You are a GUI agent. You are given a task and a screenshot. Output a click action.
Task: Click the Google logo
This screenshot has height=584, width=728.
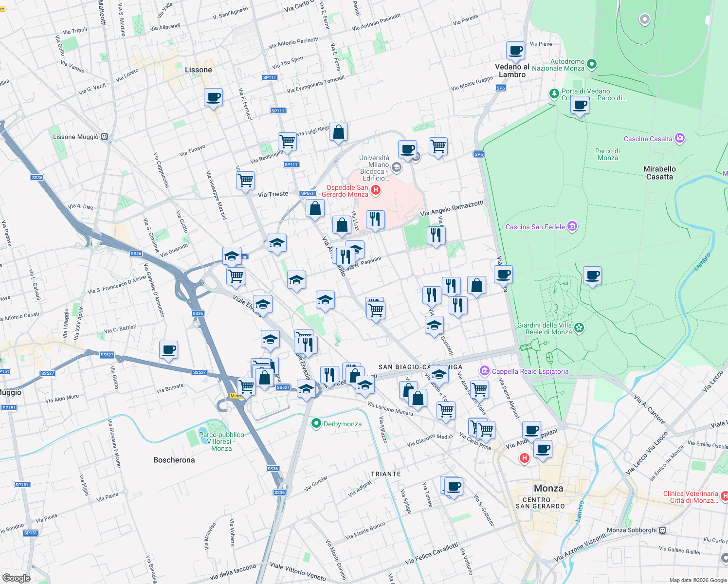pos(16,578)
